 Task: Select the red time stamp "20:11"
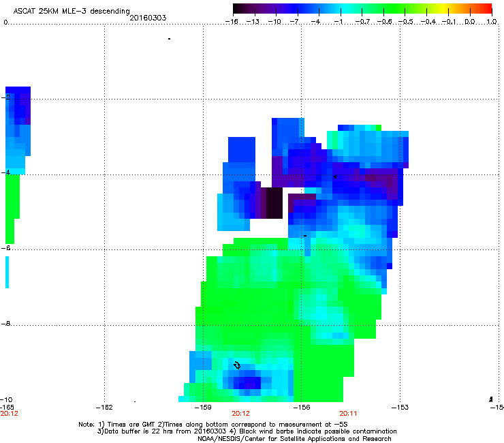[349, 414]
